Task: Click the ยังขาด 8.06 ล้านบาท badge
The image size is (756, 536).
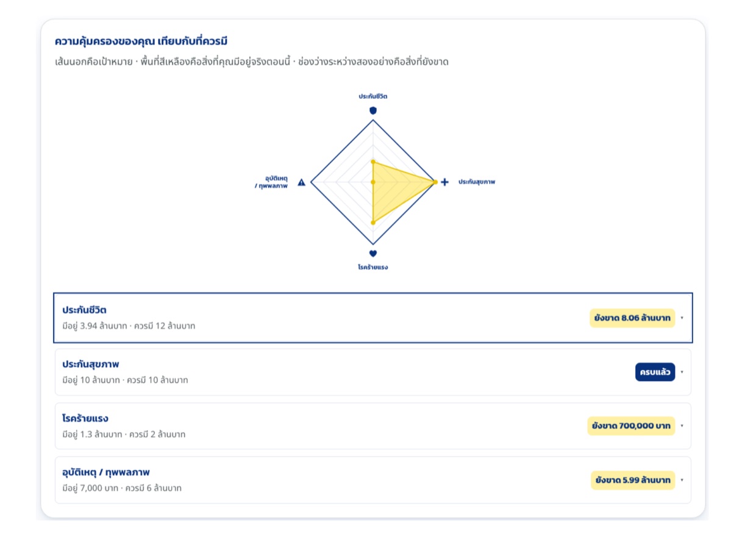Action: click(632, 318)
